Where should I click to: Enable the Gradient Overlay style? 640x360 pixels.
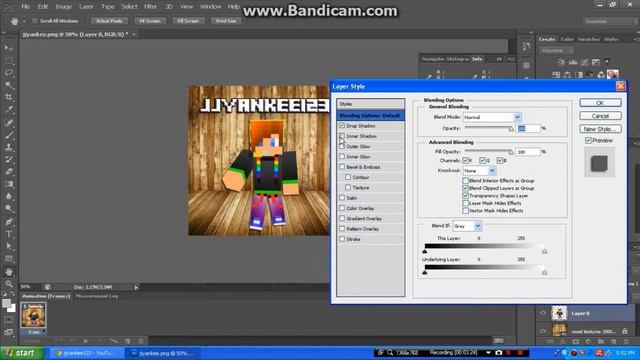coord(342,218)
